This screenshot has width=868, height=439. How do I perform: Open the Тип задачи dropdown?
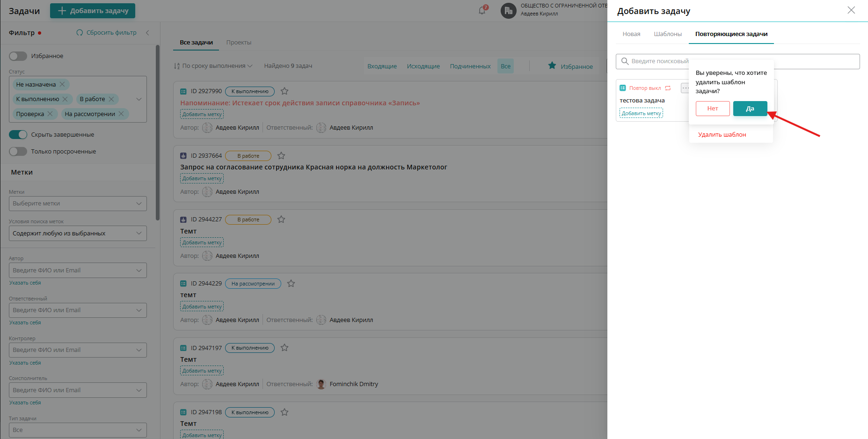coord(78,430)
